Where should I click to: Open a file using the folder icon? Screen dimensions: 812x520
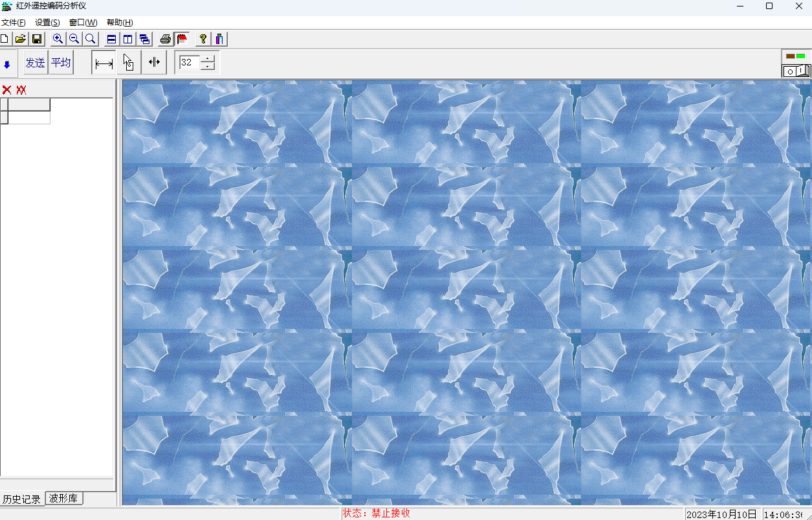point(21,39)
